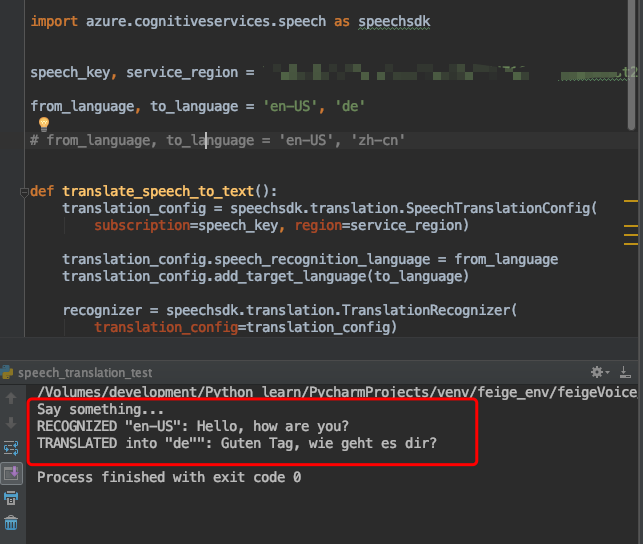The height and width of the screenshot is (544, 643).
Task: Open the Run panel gear settings menu
Action: (600, 372)
